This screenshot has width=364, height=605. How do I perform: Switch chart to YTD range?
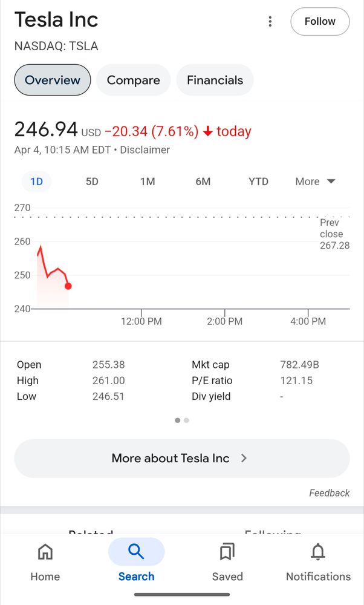[258, 181]
